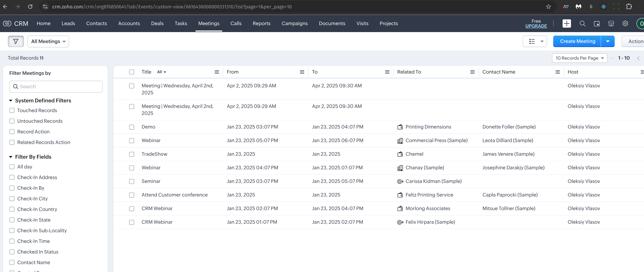Open the All Meetings view dropdown
The image size is (644, 272).
click(48, 41)
